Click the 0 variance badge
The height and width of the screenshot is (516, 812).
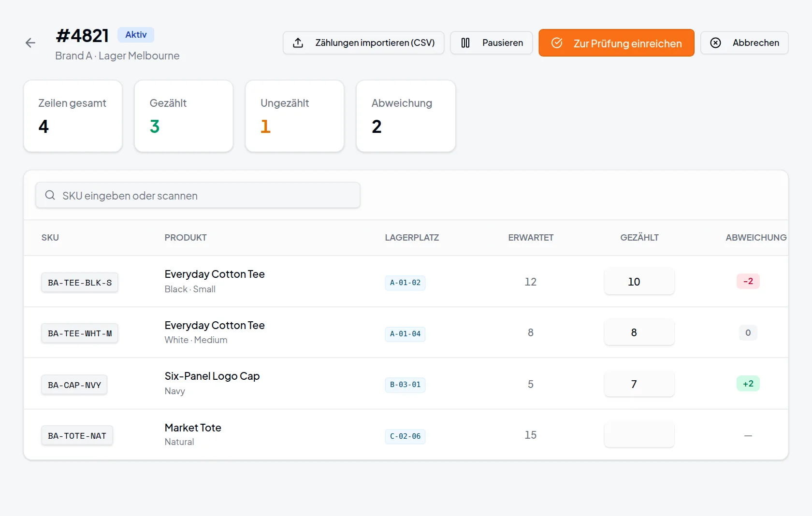[x=748, y=333]
